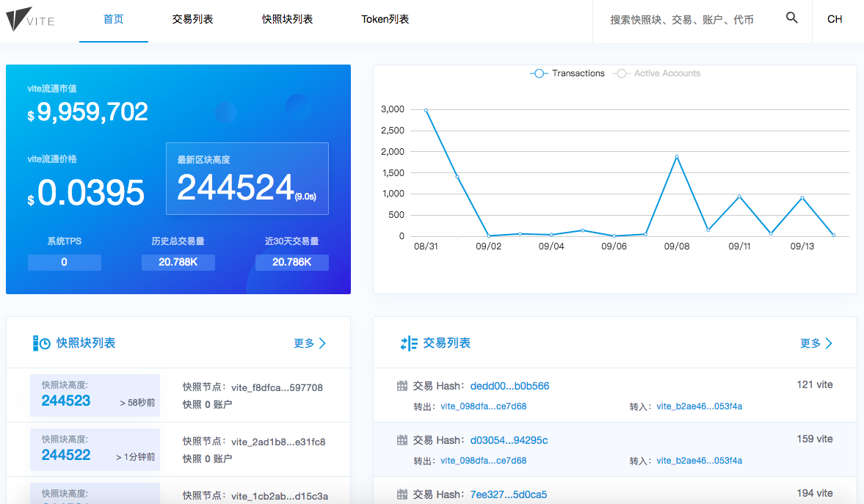Click the 历史总交易量 value 20.788K
The image size is (864, 504).
178,262
